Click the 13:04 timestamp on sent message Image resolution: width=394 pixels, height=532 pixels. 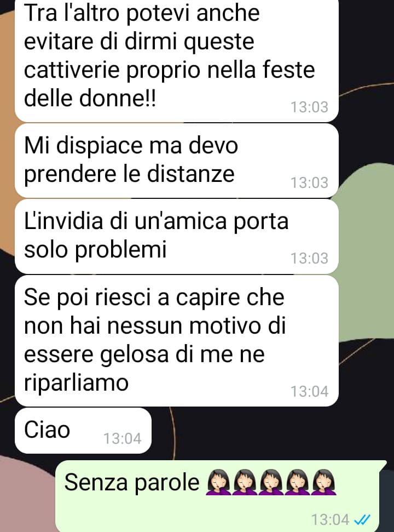331,519
